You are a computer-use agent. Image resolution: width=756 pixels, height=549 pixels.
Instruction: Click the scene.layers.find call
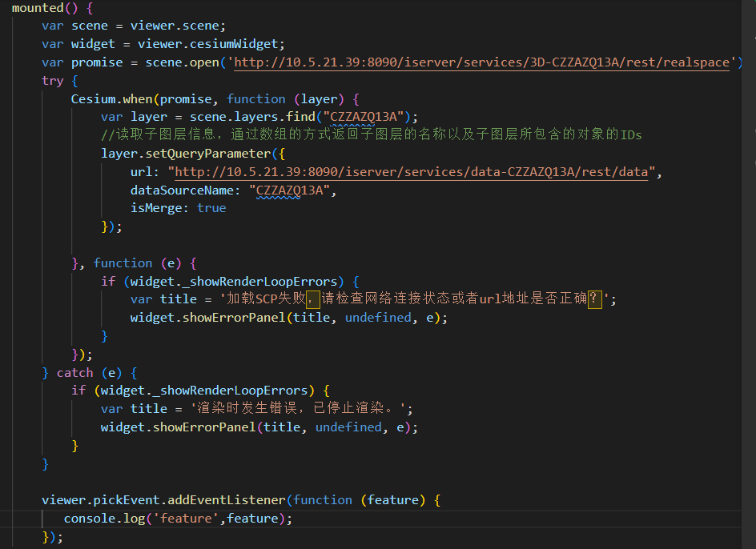252,117
